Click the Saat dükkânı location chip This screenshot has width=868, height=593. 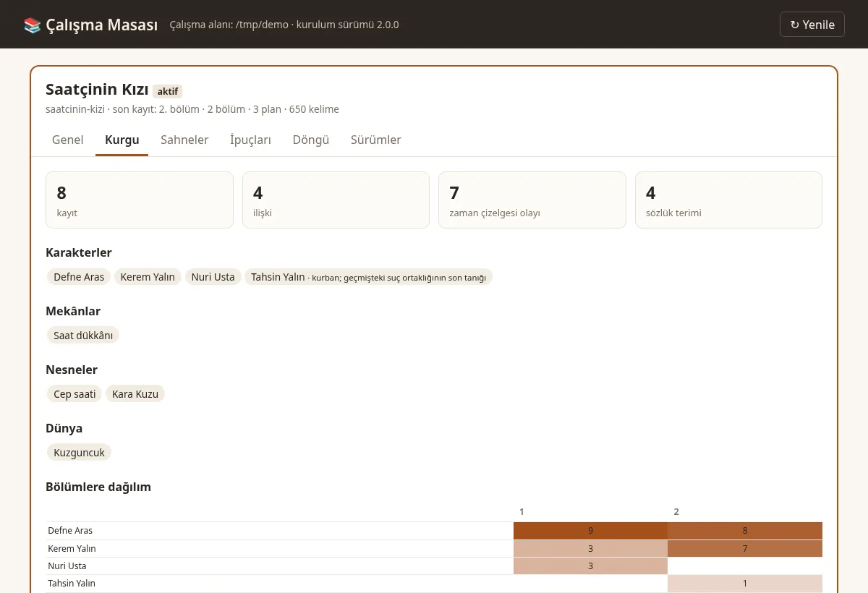pyautogui.click(x=83, y=336)
